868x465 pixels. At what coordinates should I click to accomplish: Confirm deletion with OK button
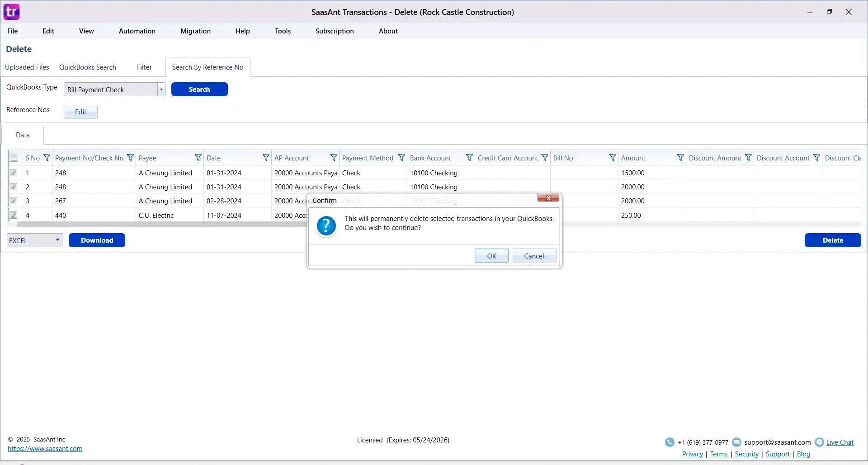click(x=491, y=256)
